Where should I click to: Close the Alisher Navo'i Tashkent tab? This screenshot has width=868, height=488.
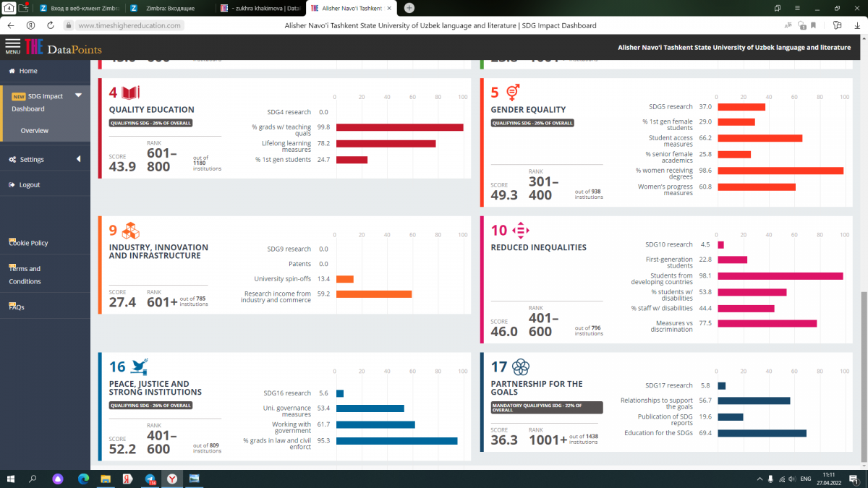(x=391, y=8)
